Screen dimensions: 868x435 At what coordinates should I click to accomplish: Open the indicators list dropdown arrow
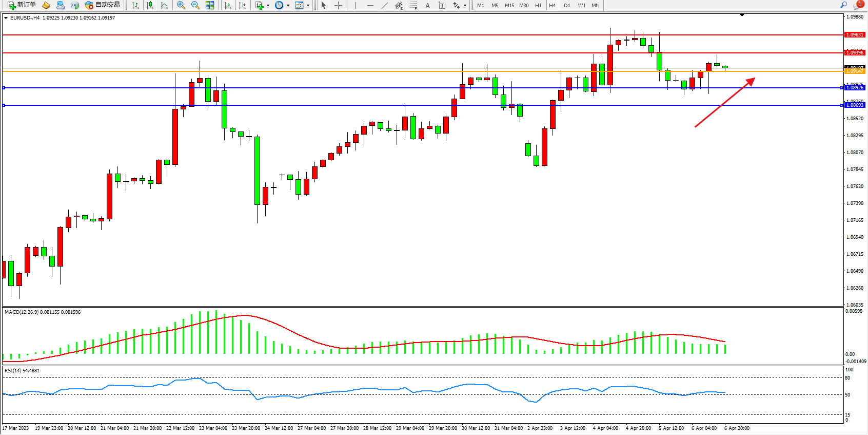coord(268,5)
